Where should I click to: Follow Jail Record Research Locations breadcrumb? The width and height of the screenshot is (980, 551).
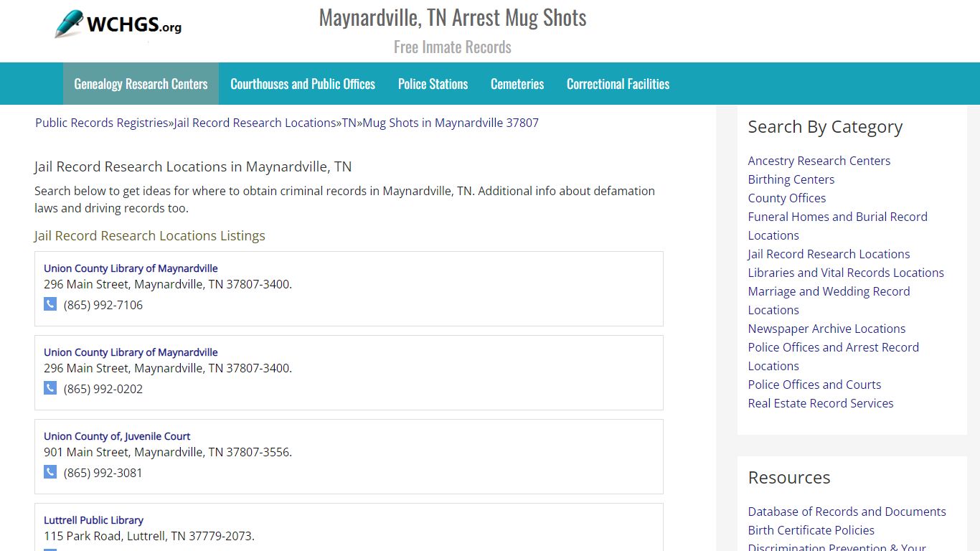point(255,123)
